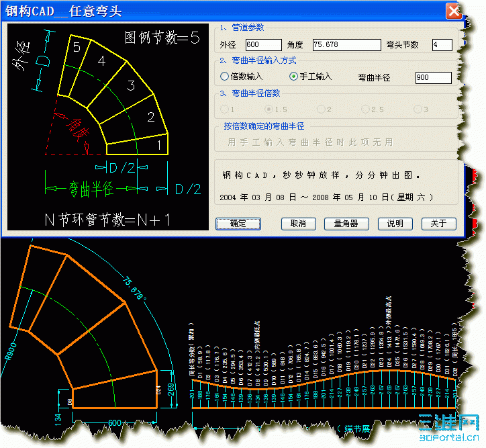
Task: Click the 269 height dimension in drawing
Action: [171, 390]
